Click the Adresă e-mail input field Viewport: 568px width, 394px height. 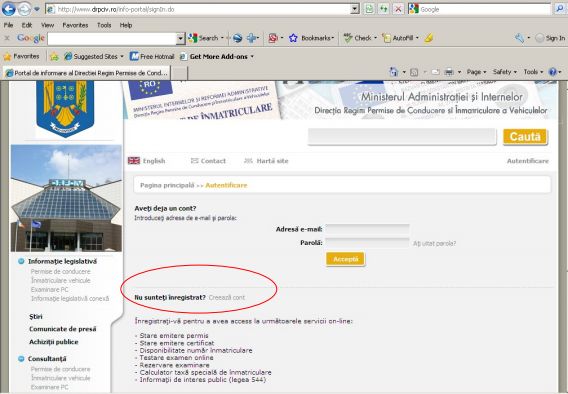click(x=367, y=229)
